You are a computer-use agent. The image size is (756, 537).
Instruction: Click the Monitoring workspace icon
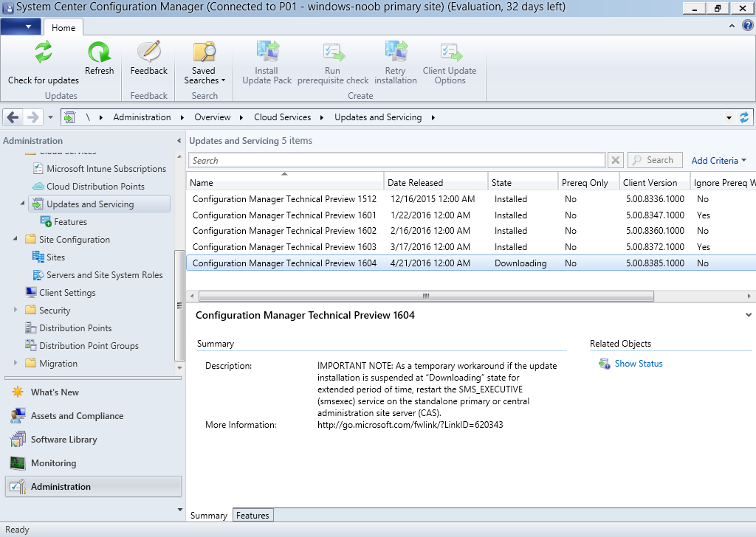18,462
